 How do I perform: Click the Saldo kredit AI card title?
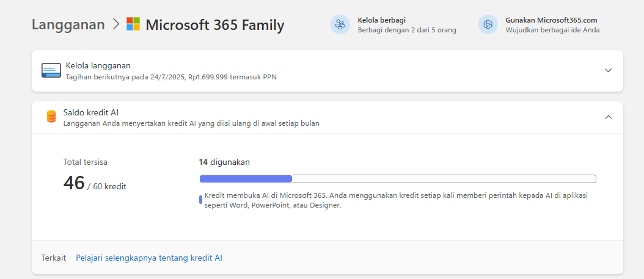91,112
